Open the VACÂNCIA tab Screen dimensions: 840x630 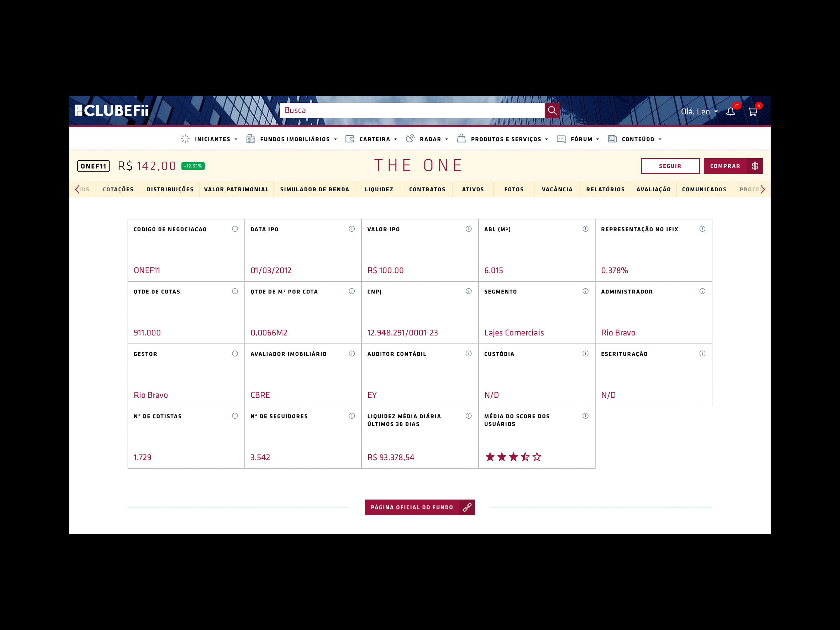pos(557,189)
